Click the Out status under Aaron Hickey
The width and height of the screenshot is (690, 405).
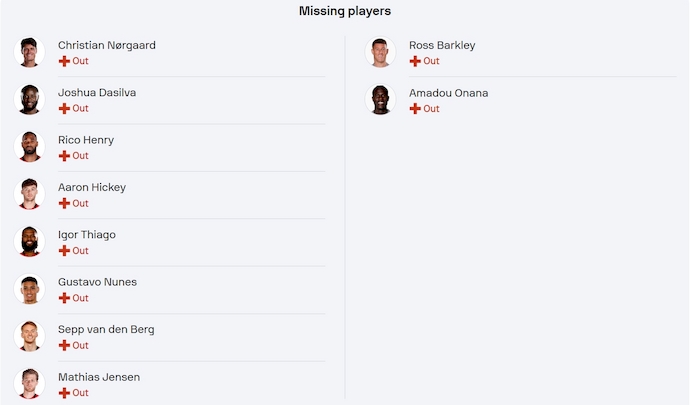(80, 203)
